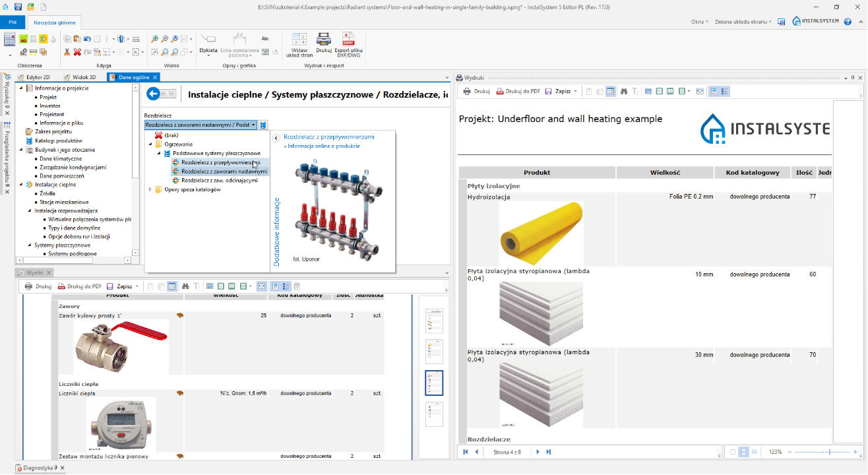Click the help question mark icon
The height and width of the screenshot is (475, 868).
pos(848,22)
